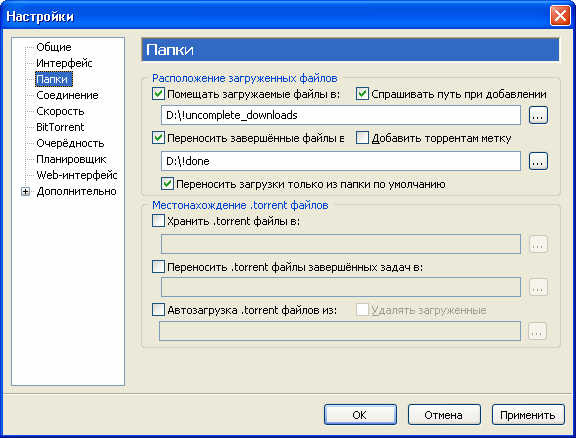
Task: Browse for the uncomplete_downloads folder with the ... button
Action: (x=538, y=115)
